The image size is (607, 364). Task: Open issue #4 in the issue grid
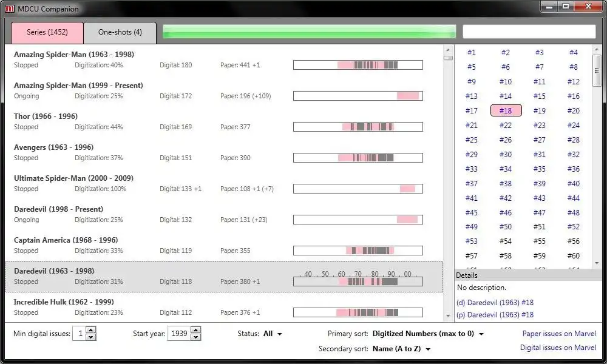click(x=574, y=53)
